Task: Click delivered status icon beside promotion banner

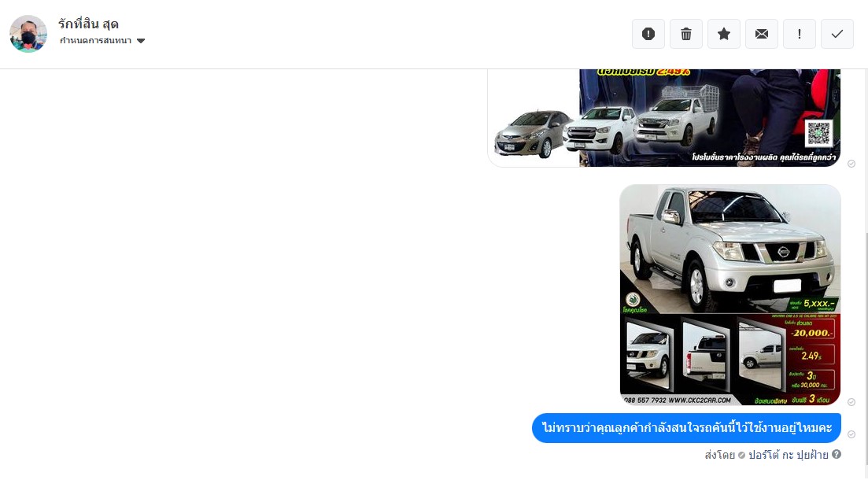Action: point(851,164)
